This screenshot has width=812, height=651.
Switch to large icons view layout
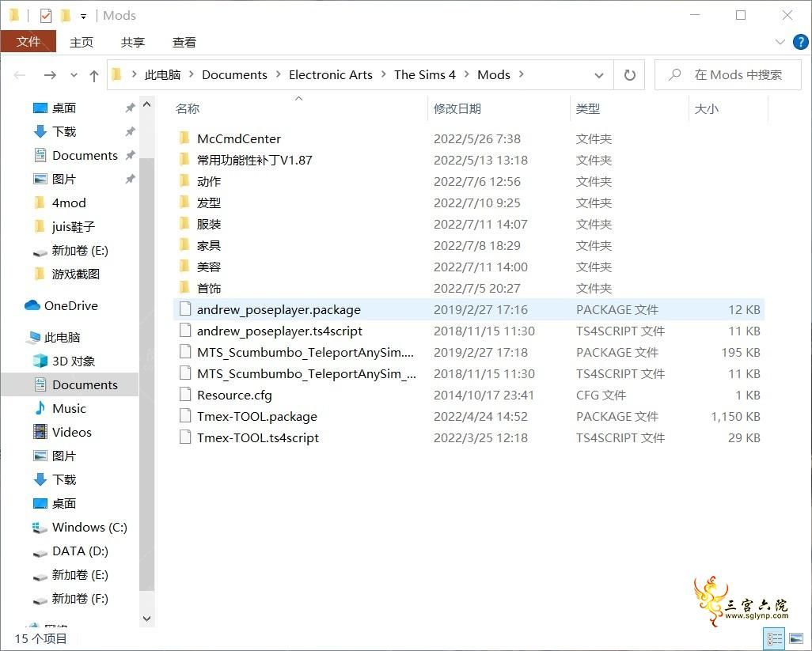[796, 639]
